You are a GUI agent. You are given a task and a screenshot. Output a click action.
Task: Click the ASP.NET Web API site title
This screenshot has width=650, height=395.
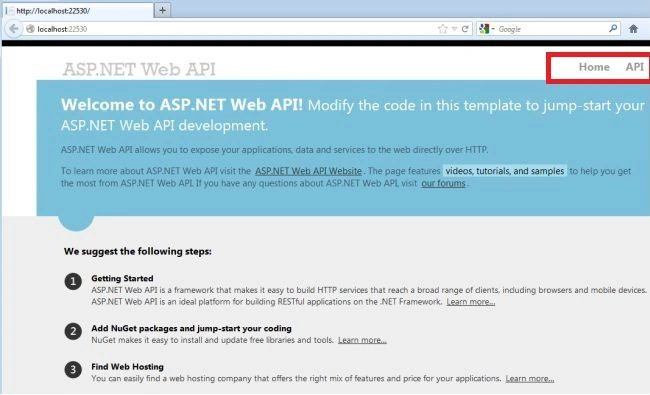[x=139, y=69]
